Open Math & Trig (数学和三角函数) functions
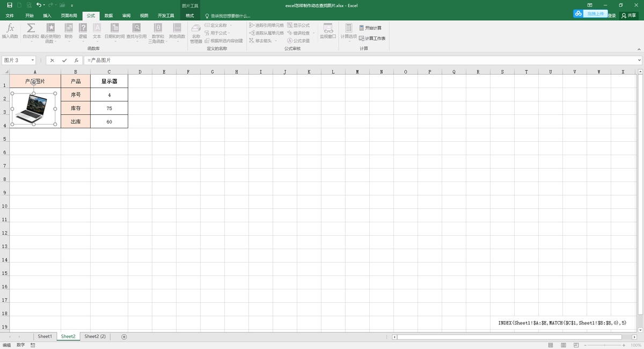This screenshot has height=349, width=644. pyautogui.click(x=158, y=32)
